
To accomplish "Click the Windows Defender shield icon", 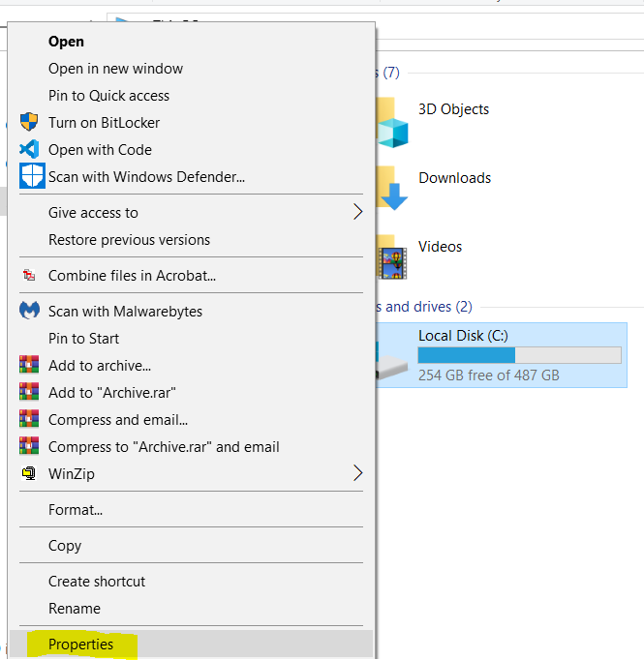I will click(32, 176).
